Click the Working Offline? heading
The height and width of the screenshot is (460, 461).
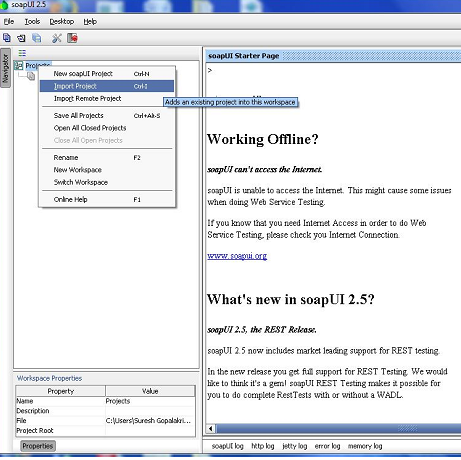[263, 139]
